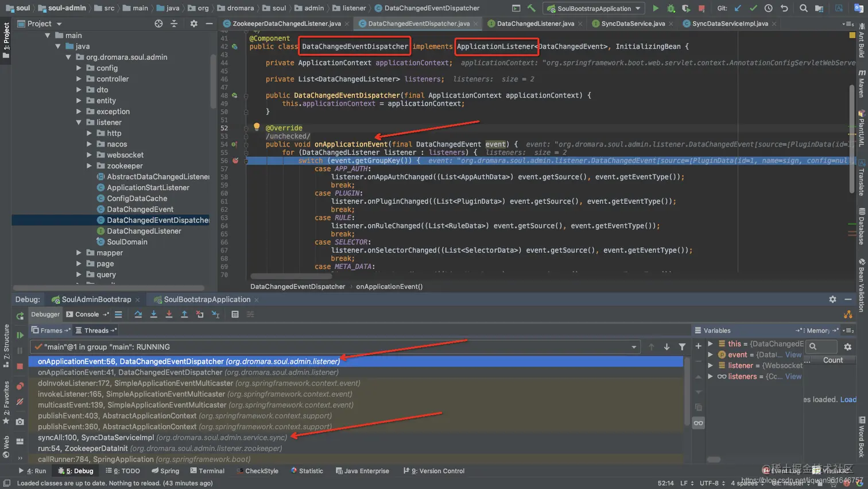Click Drop Frame icon in the debugger
868x489 pixels.
(200, 314)
